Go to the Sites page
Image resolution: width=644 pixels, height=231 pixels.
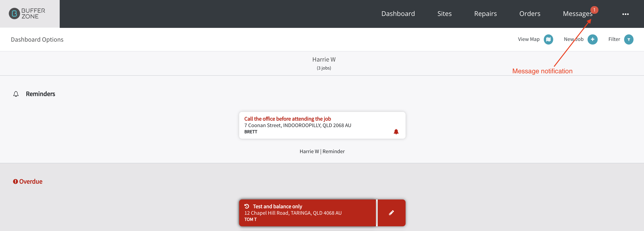point(444,14)
